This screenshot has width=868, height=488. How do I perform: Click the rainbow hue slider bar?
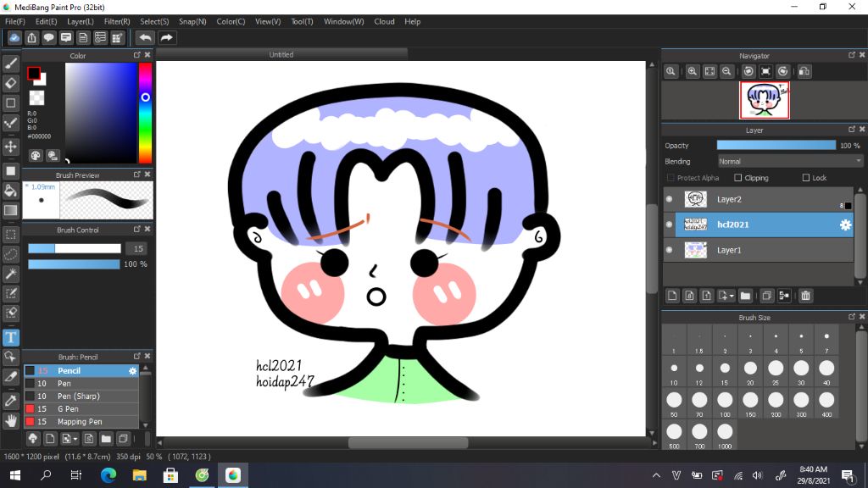pyautogui.click(x=145, y=113)
